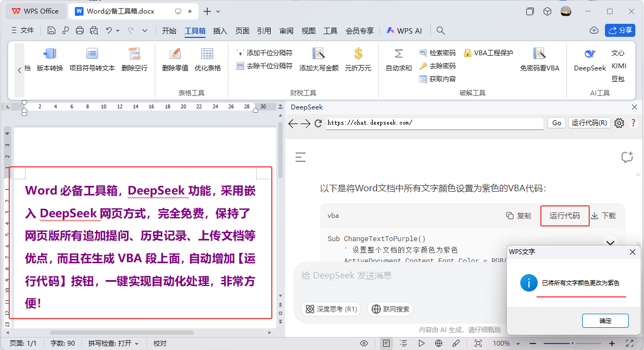Toggle the eye protection mode in status bar
This screenshot has width=644, height=350.
364,343
